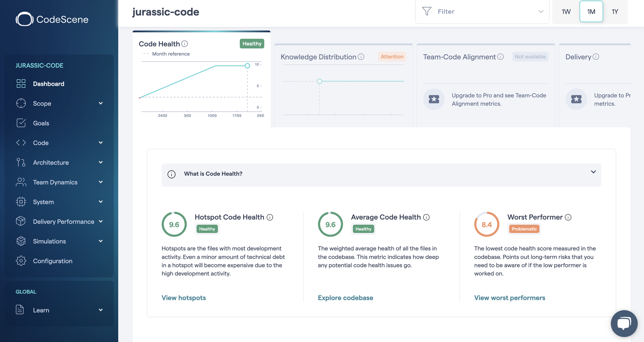Click info icon beside Team-Code Alignment
Viewport: 644px width, 342px height.
coord(500,57)
